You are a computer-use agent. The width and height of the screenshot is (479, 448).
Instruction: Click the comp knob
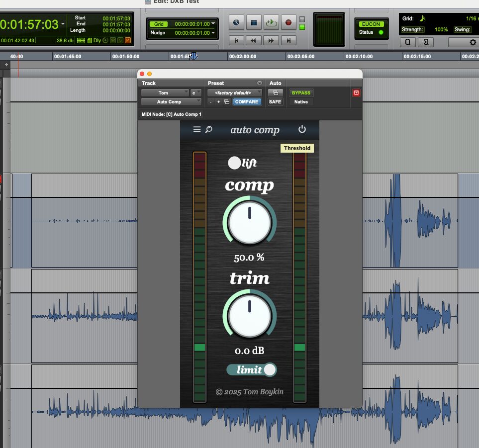point(250,222)
